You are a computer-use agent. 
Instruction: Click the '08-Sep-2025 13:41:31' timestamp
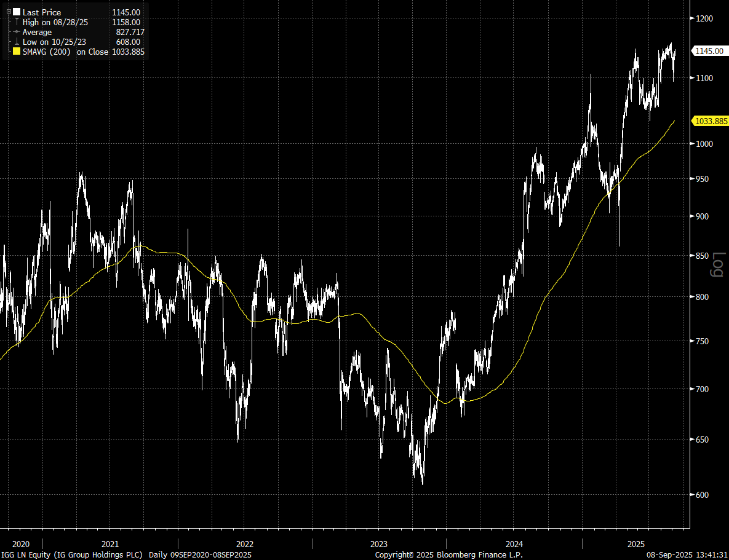[687, 555]
